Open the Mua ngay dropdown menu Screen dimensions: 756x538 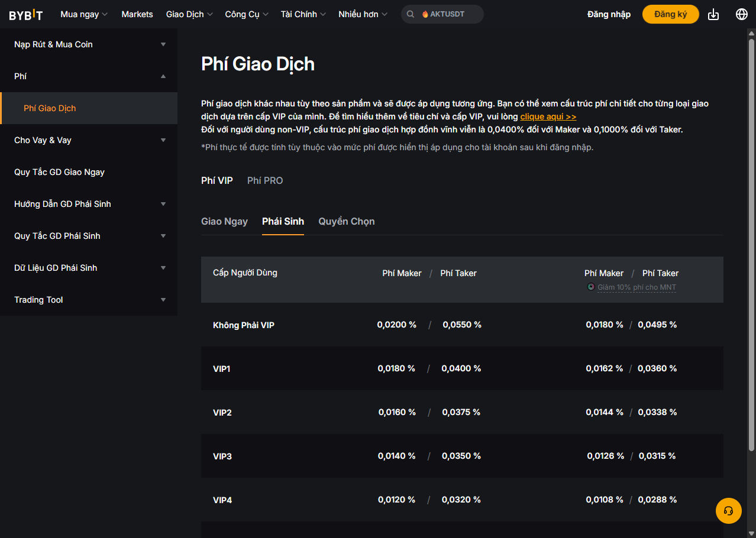tap(84, 14)
